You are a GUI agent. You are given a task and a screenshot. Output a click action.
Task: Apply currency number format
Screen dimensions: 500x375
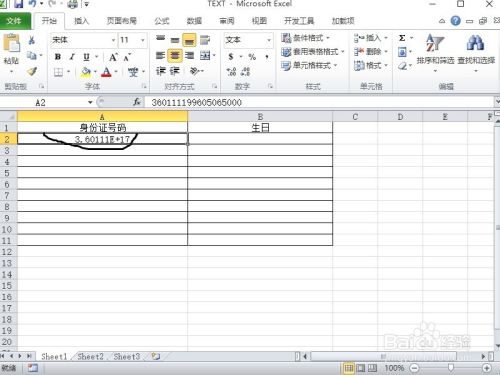pos(231,57)
